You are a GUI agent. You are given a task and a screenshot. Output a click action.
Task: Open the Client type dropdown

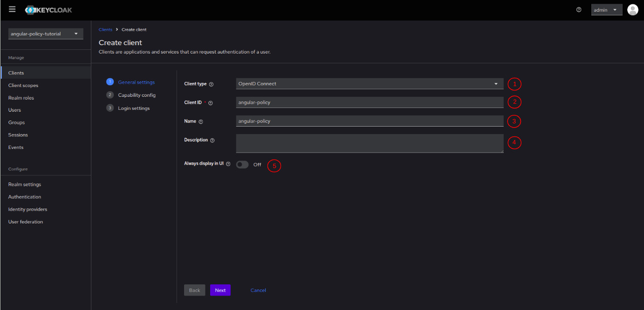(x=369, y=84)
